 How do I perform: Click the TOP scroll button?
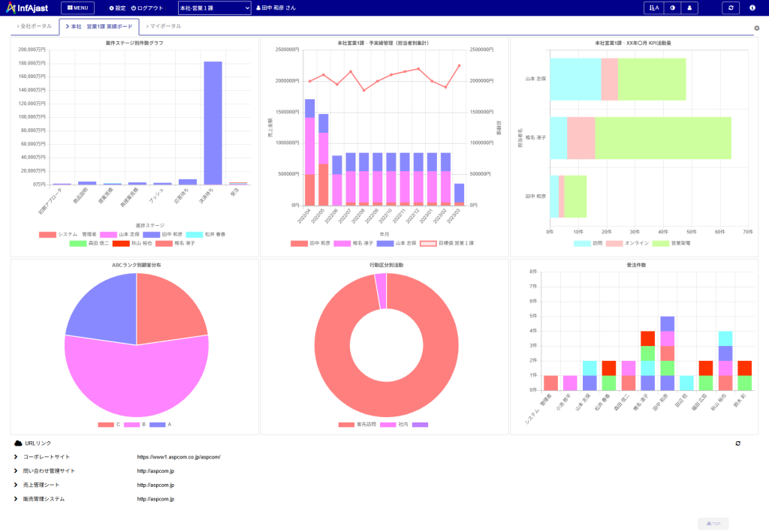coord(713,524)
